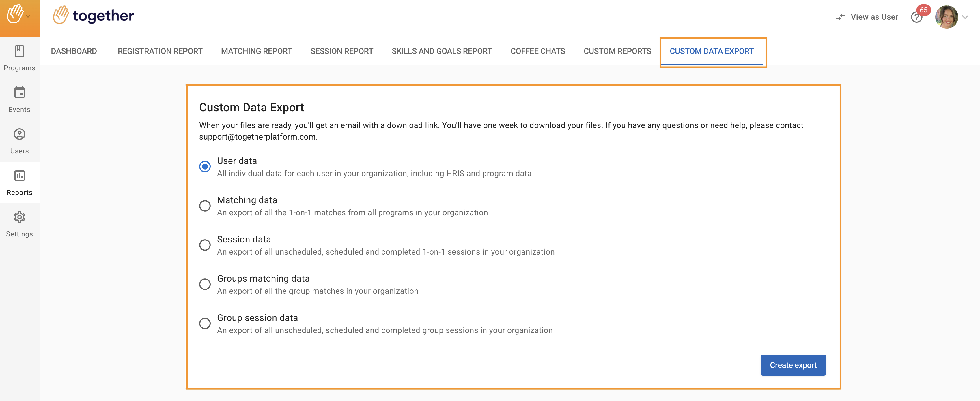Screen dimensions: 980x401
Task: Choose the Session data radio option
Action: pyautogui.click(x=205, y=245)
